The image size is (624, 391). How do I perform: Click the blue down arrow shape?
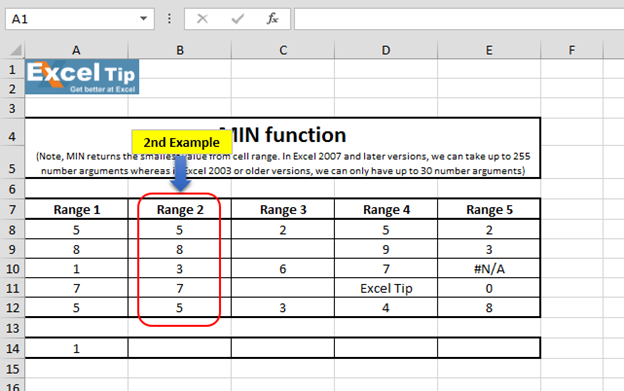181,173
